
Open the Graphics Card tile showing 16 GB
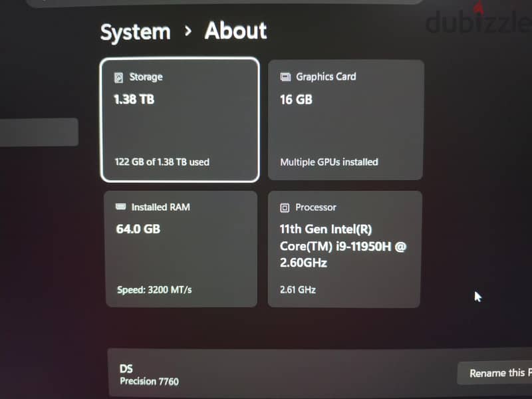point(346,120)
